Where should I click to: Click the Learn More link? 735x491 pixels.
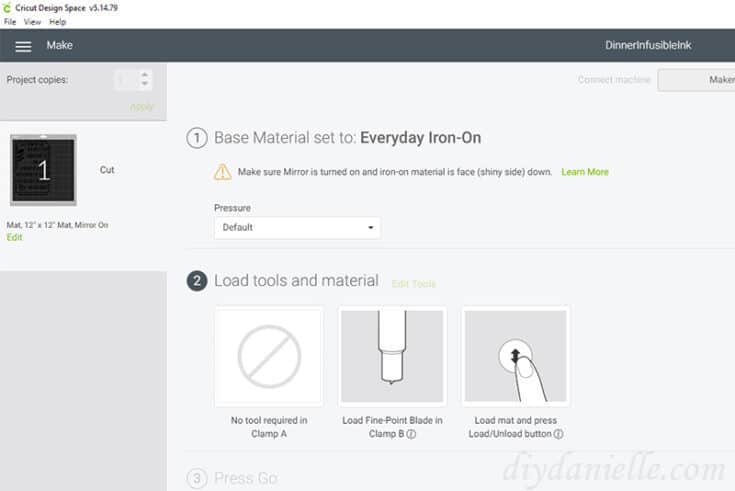pyautogui.click(x=585, y=172)
